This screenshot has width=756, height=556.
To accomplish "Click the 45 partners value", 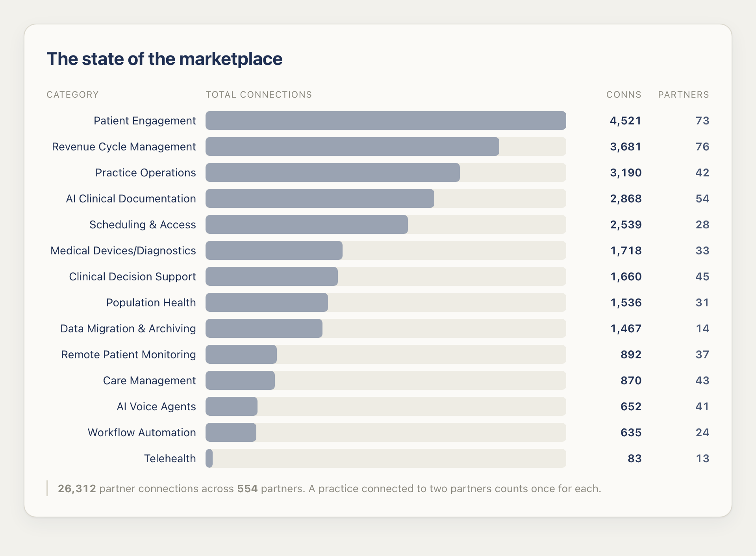I will coord(702,276).
